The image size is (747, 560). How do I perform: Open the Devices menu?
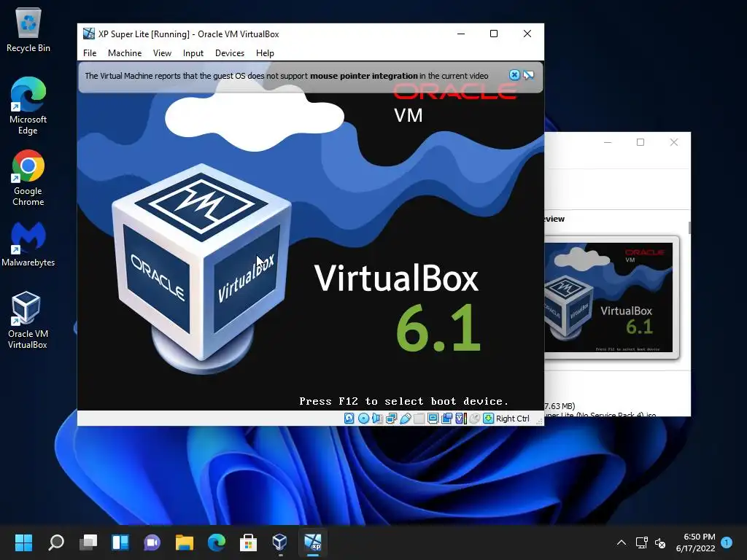click(230, 52)
